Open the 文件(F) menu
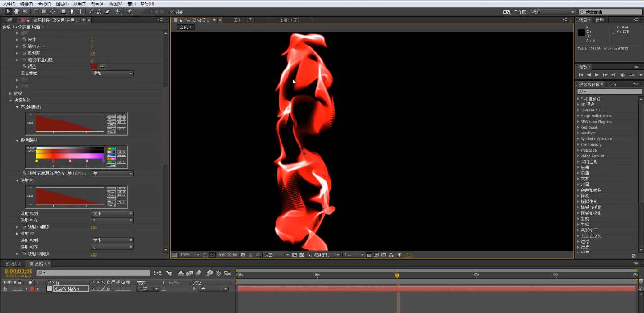Viewport: 644px width, 313px height. point(9,4)
